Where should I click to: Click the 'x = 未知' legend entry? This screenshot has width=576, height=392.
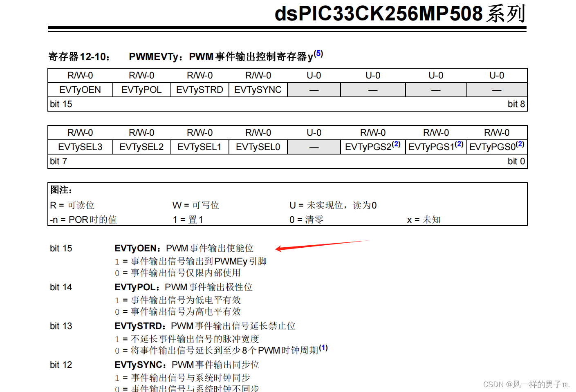coord(424,220)
